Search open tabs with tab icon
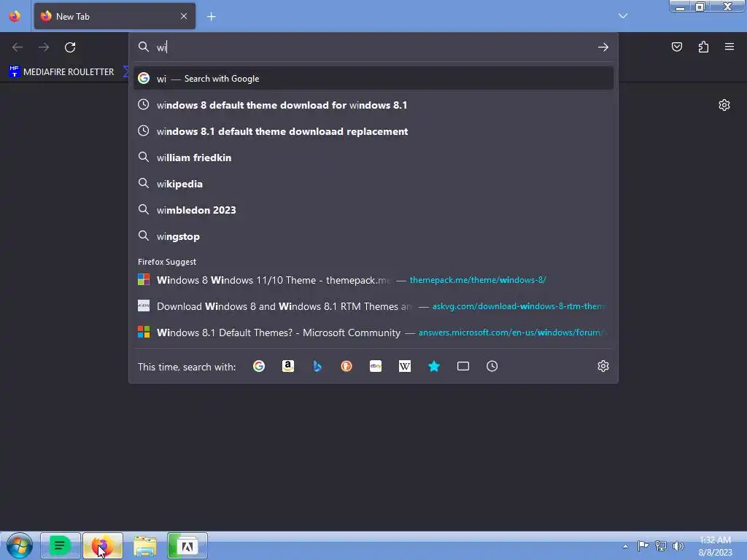This screenshot has width=747, height=560. pyautogui.click(x=463, y=366)
